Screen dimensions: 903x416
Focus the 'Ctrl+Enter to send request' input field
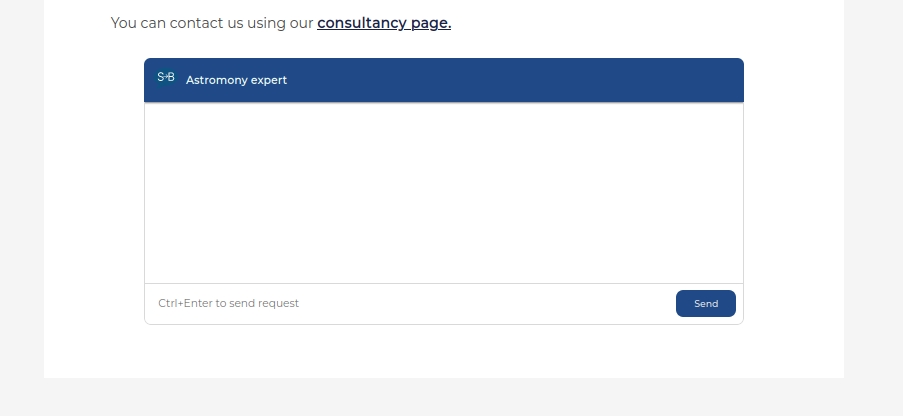click(410, 304)
